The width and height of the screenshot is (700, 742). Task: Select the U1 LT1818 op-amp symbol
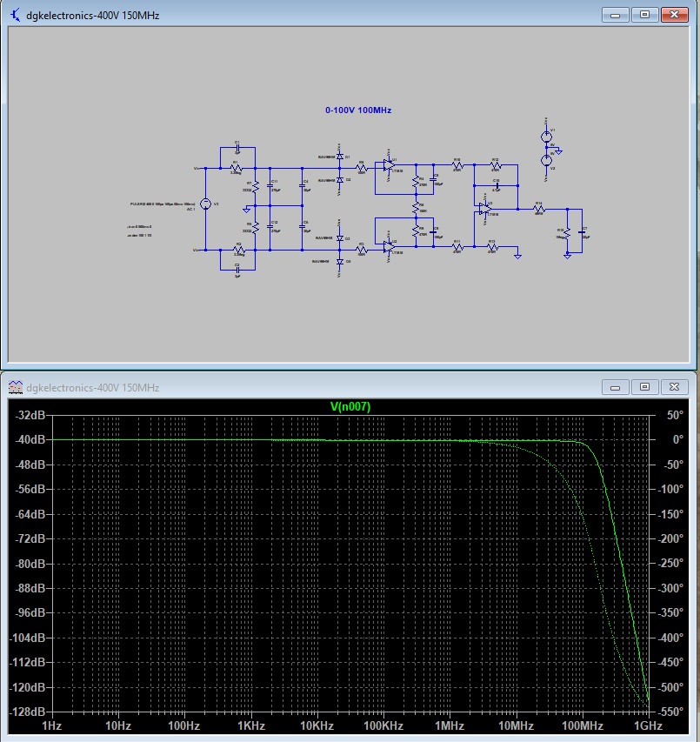pos(390,165)
